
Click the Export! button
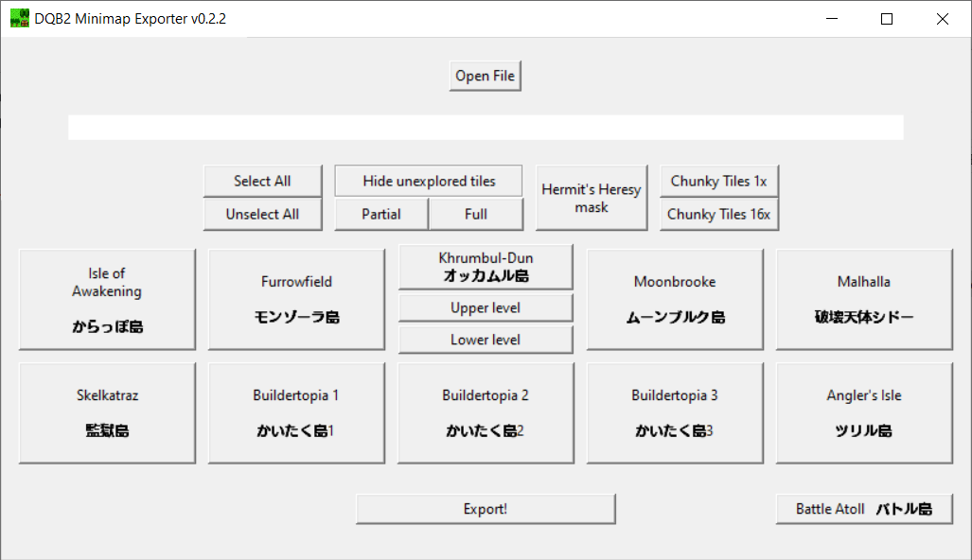[x=486, y=509]
